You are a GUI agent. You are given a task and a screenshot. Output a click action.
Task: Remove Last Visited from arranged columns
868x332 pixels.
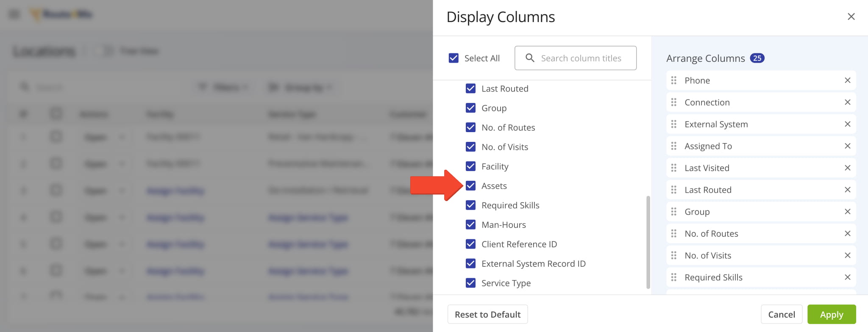(x=848, y=168)
